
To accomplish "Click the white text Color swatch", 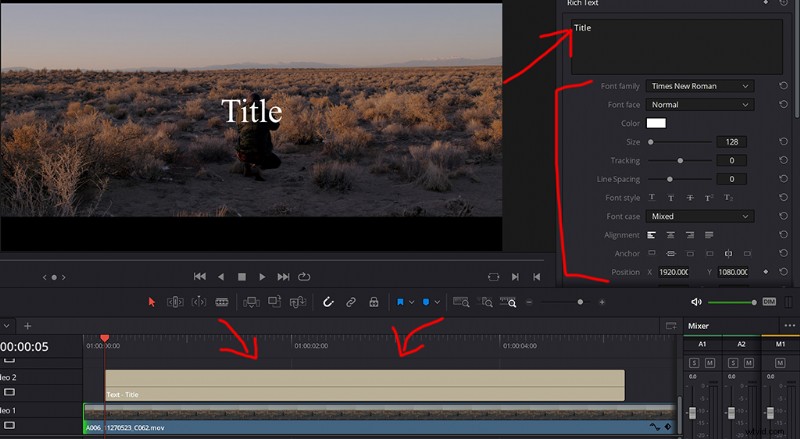I will [x=656, y=123].
